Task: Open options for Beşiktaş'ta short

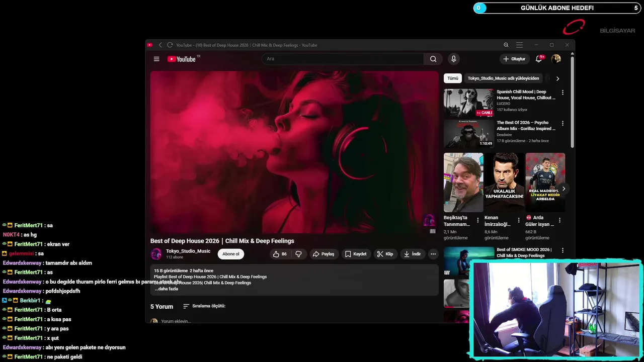Action: click(478, 220)
